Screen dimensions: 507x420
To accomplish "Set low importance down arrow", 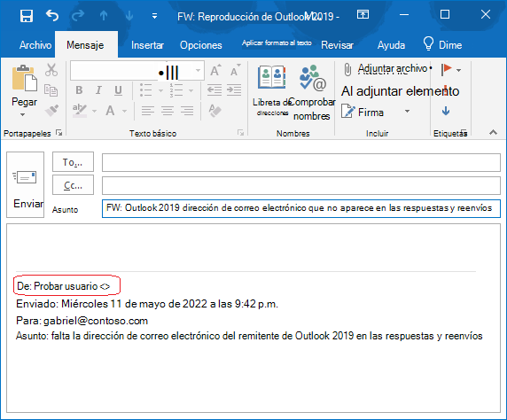I will [x=446, y=112].
